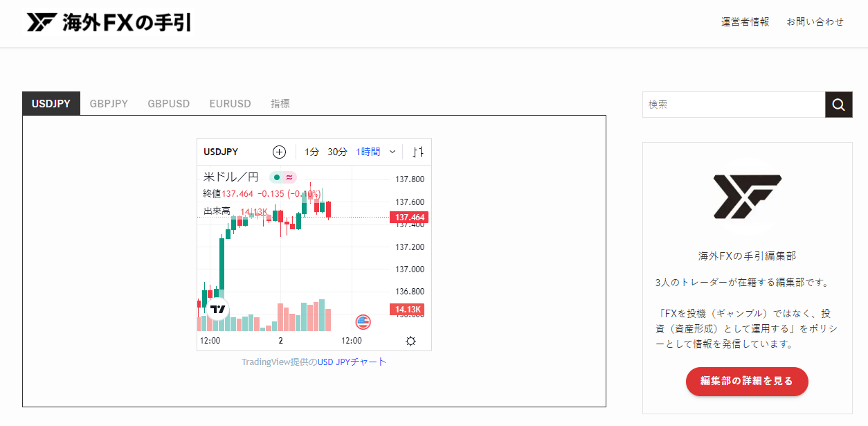Expand the timeframe dropdown chevron
This screenshot has width=868, height=426.
click(x=392, y=152)
